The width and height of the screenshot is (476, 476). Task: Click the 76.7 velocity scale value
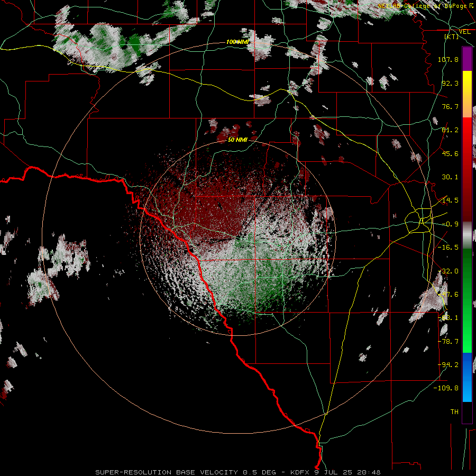pyautogui.click(x=450, y=106)
